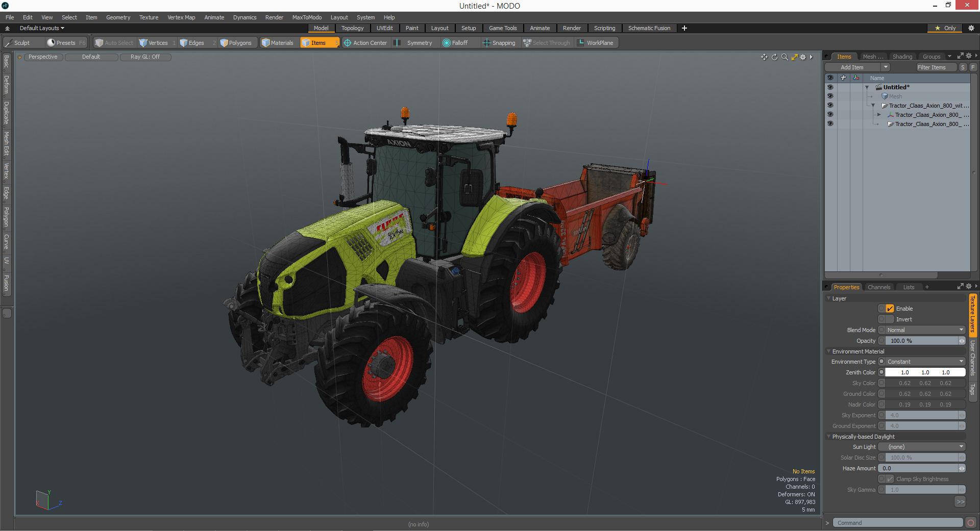
Task: Click the viewport zoom magnifier icon
Action: click(x=785, y=57)
